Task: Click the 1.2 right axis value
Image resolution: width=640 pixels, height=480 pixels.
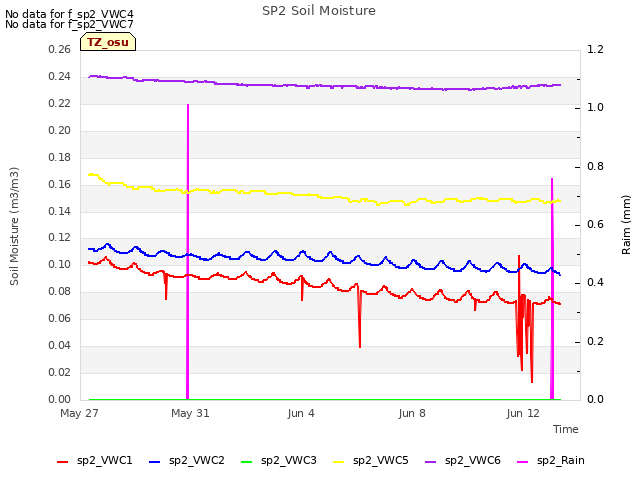Action: click(595, 49)
